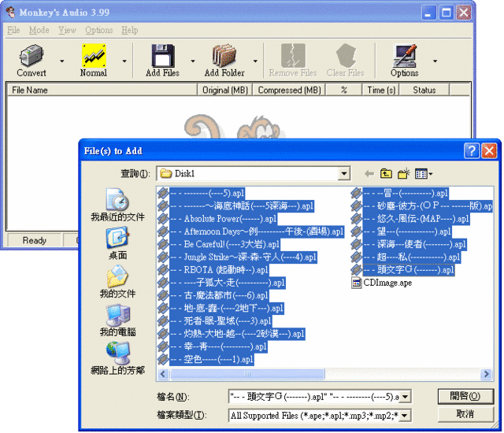Open the Convert mode dropdown arrow
This screenshot has height=433, width=504.
(61, 61)
